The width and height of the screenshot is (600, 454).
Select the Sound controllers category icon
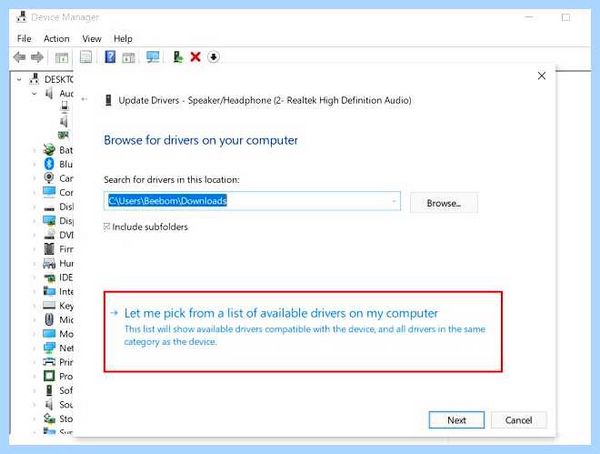(49, 404)
